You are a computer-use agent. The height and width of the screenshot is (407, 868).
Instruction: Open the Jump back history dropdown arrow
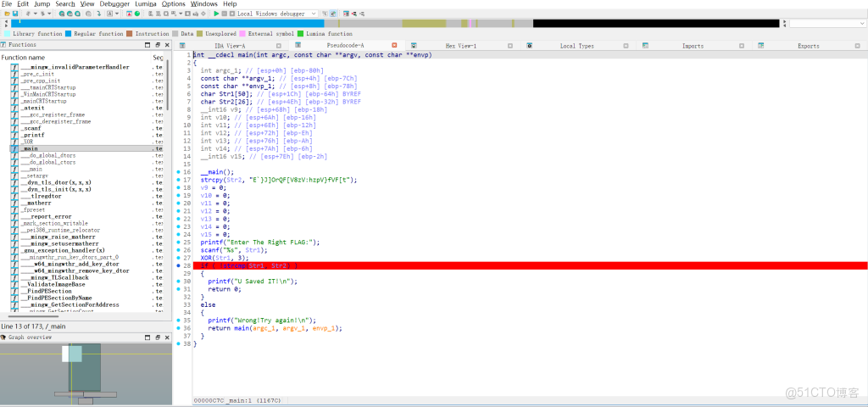click(x=36, y=14)
